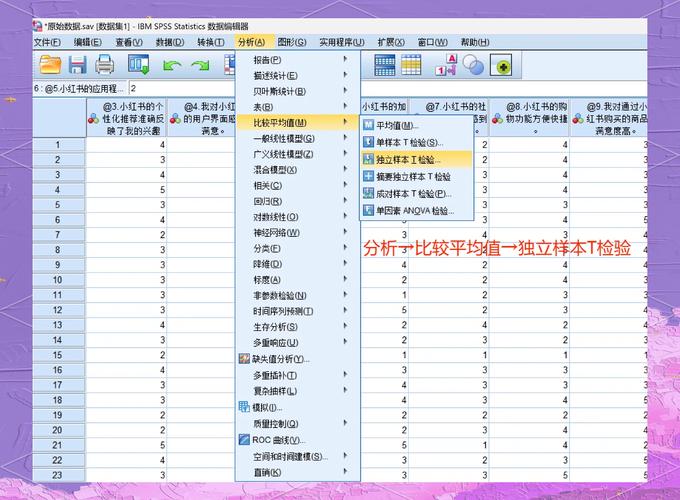
Task: Expand the 分类(F) submenu
Action: [298, 248]
